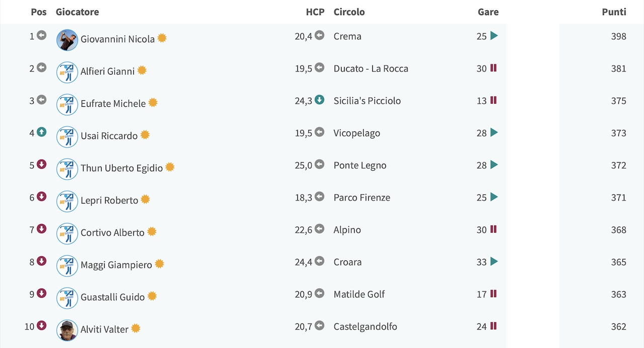The height and width of the screenshot is (348, 644).
Task: Click the golfer avatar of Lepri Roberto
Action: point(67,201)
